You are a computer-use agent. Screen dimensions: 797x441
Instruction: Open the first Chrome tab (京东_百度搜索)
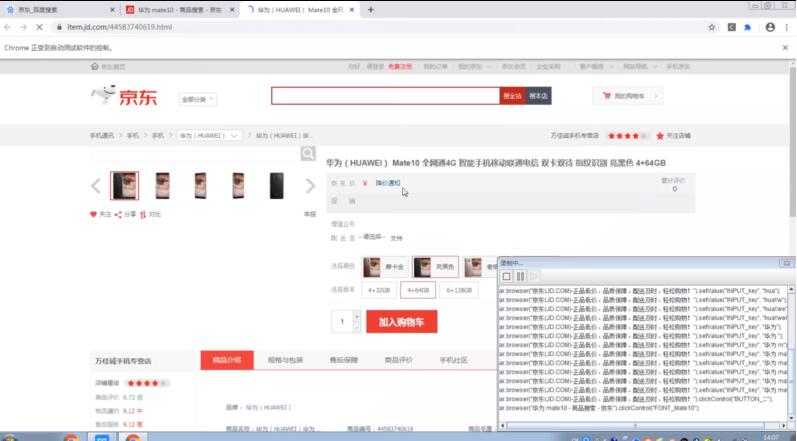[x=59, y=10]
